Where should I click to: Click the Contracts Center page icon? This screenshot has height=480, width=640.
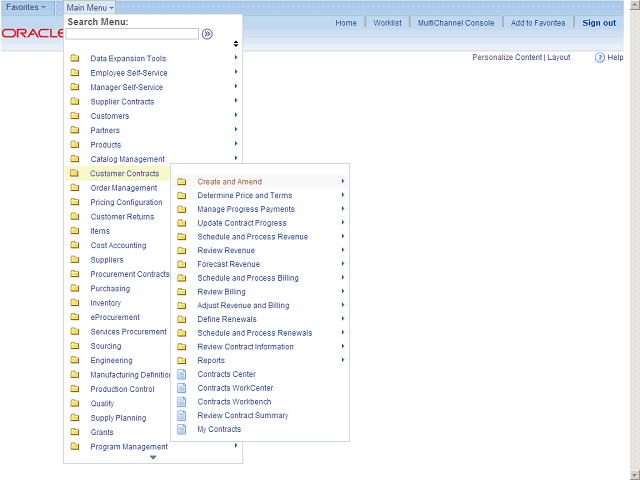(x=182, y=374)
